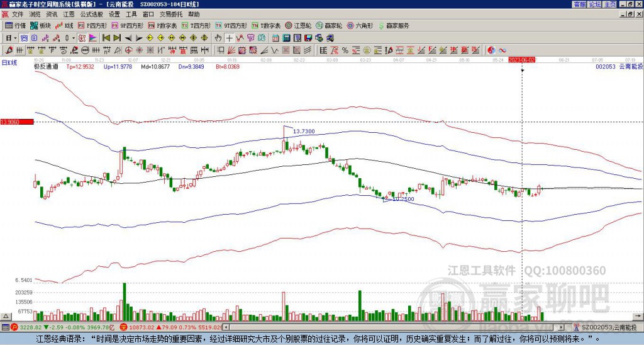Viewport: 644px width, 345px height.
Task: Open the 江恩轮 Gann wheel
Action: (297, 25)
